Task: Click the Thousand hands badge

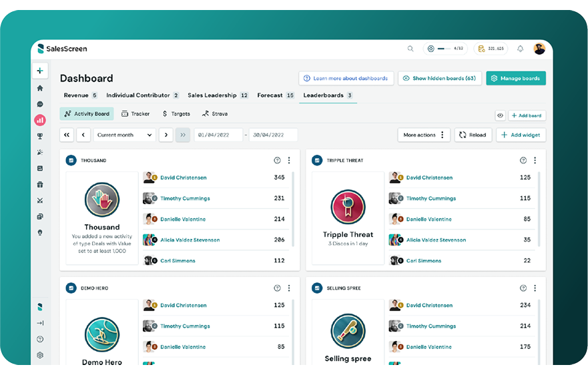Action: (x=102, y=200)
